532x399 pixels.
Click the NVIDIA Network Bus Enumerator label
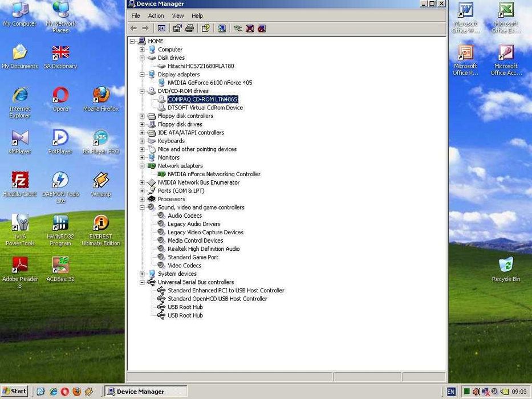pos(198,182)
